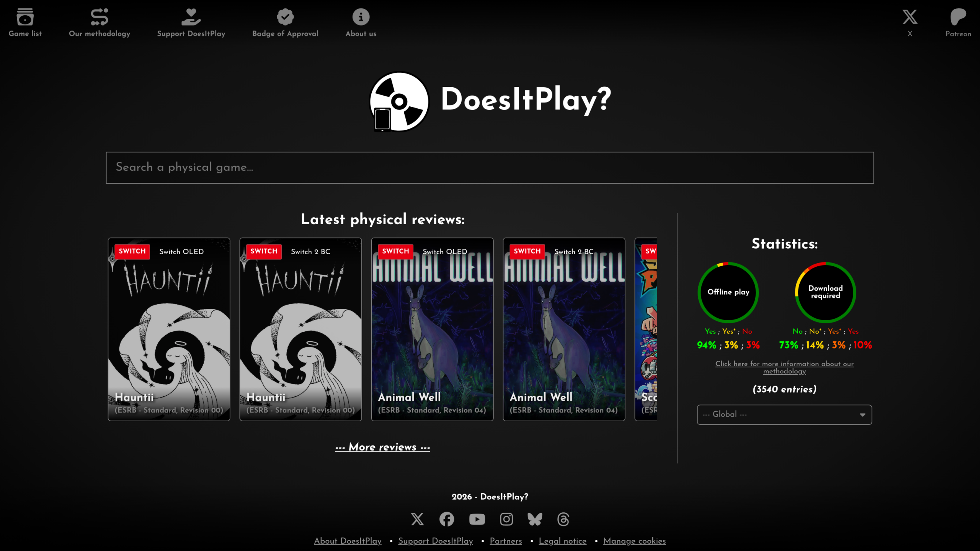Screen dimensions: 980x551
Task: Focus the Search a physical game field
Action: pyautogui.click(x=490, y=168)
